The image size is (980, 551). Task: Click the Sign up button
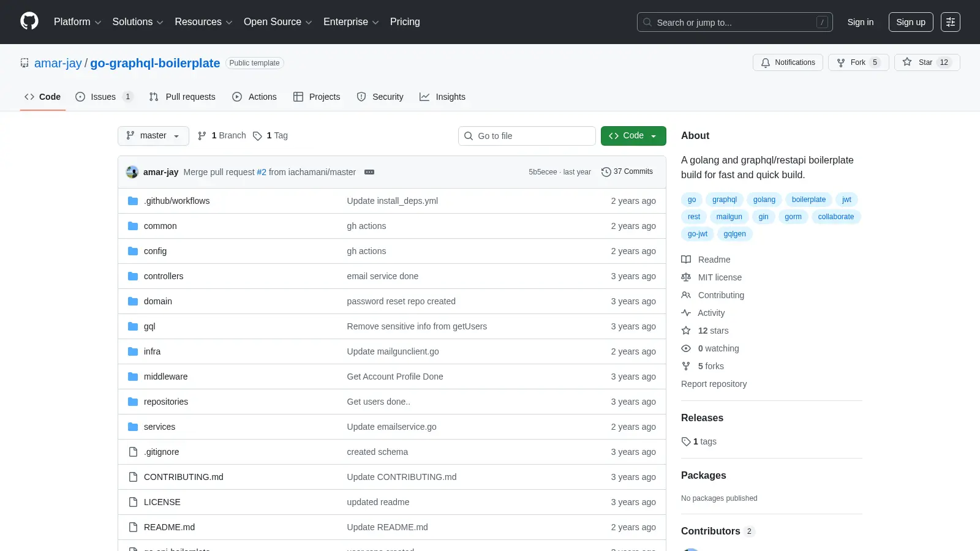coord(911,22)
